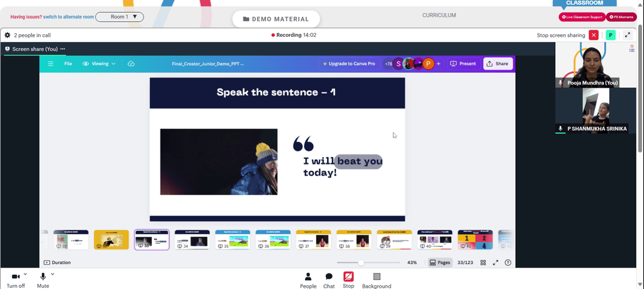
Task: Open the DEMO MATERIAL tab
Action: coord(276,19)
